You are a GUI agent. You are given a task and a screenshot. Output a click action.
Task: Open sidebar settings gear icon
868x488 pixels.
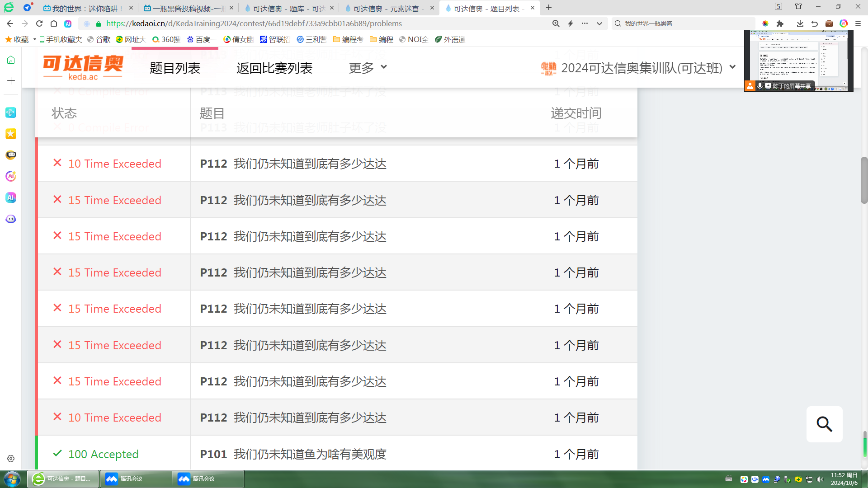[x=11, y=459]
